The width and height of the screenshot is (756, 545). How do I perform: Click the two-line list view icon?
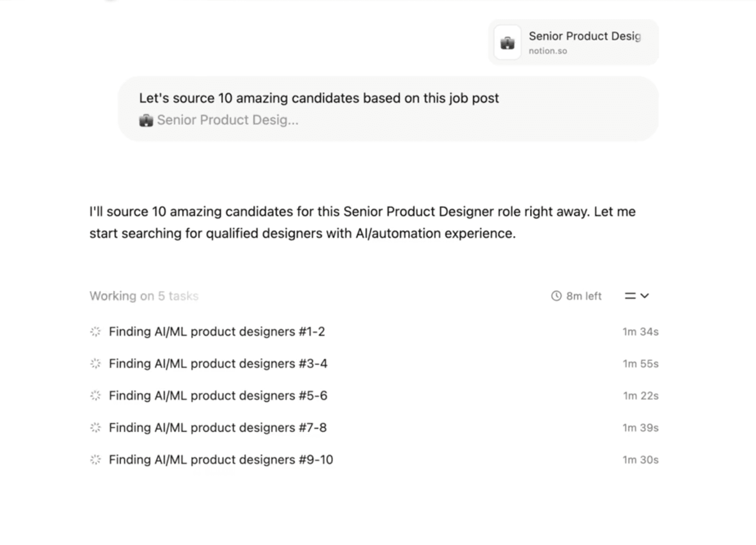[629, 296]
